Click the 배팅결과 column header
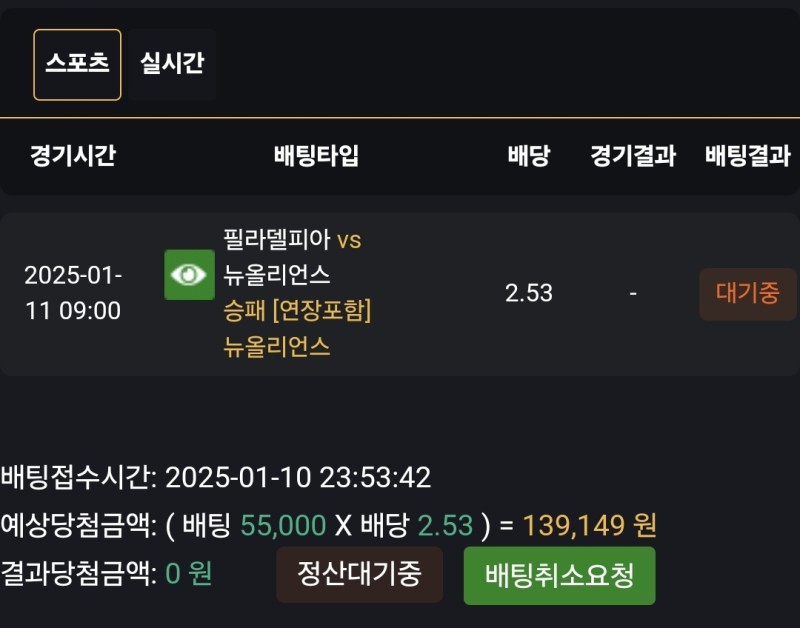This screenshot has height=628, width=800. [748, 156]
